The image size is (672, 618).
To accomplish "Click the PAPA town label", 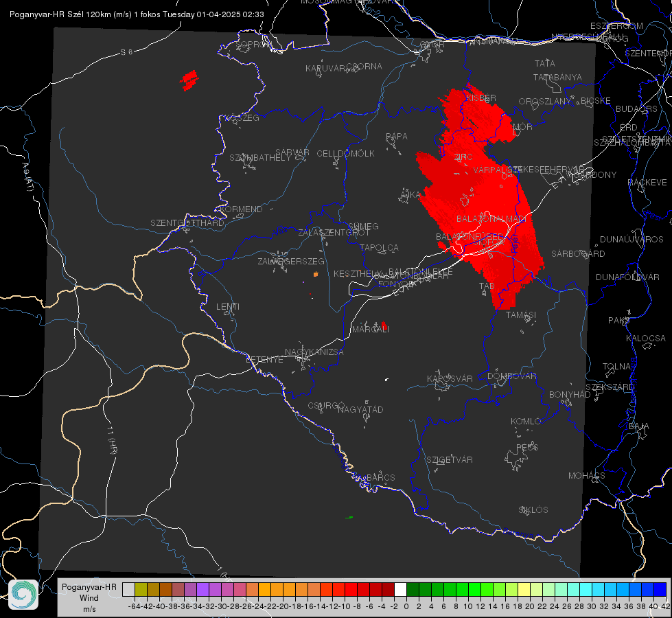I will (x=397, y=137).
